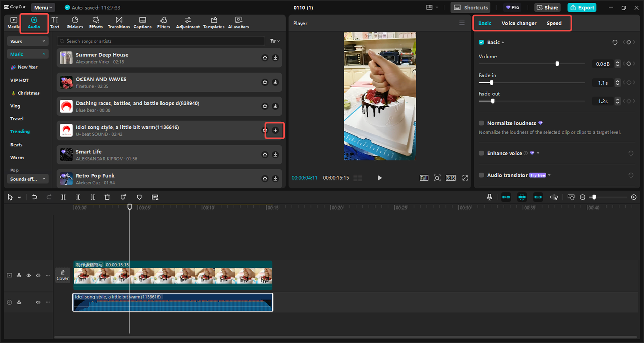Expand the Yours category dropdown
The height and width of the screenshot is (343, 644).
28,41
